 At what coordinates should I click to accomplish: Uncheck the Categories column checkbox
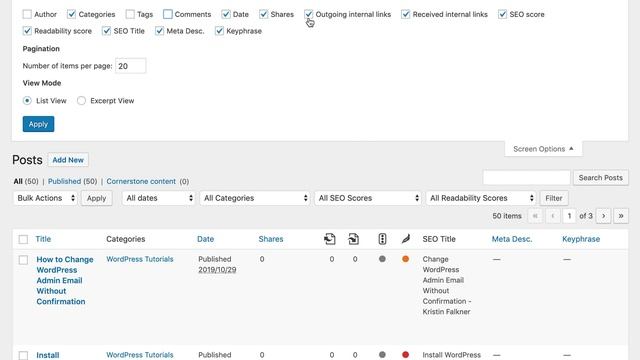[x=71, y=14]
